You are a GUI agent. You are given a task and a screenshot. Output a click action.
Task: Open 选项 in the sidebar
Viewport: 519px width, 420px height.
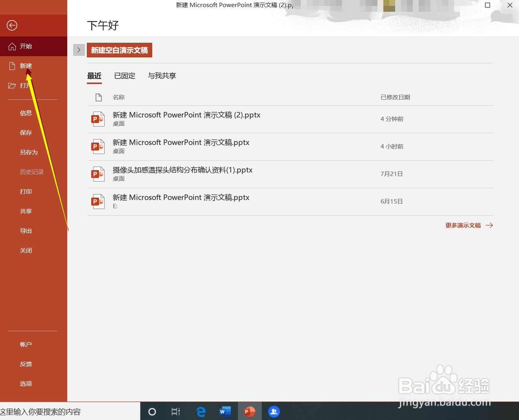26,384
